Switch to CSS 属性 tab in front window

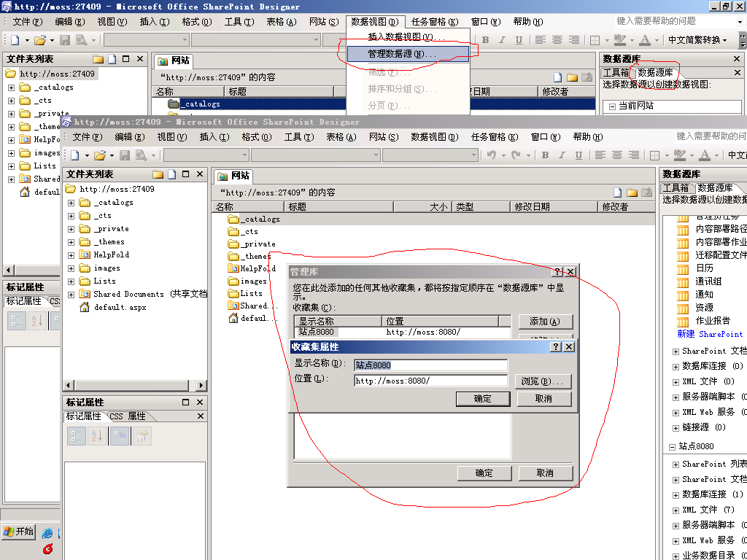click(127, 416)
